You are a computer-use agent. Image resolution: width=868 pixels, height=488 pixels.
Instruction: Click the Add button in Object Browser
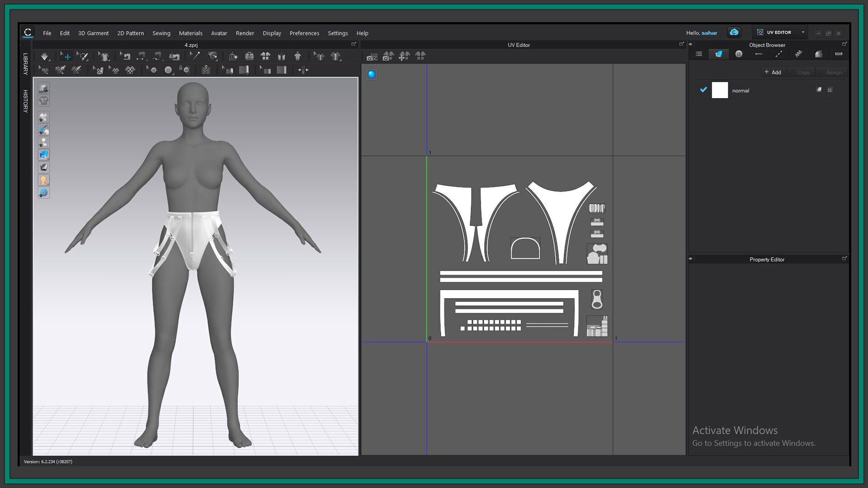773,72
